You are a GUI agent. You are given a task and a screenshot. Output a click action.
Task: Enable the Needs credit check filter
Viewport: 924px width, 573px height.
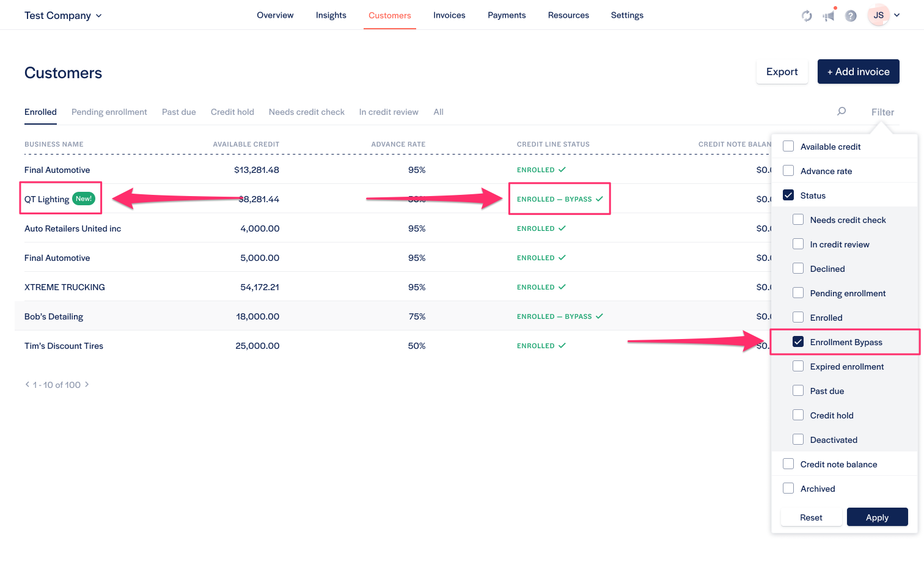(798, 219)
